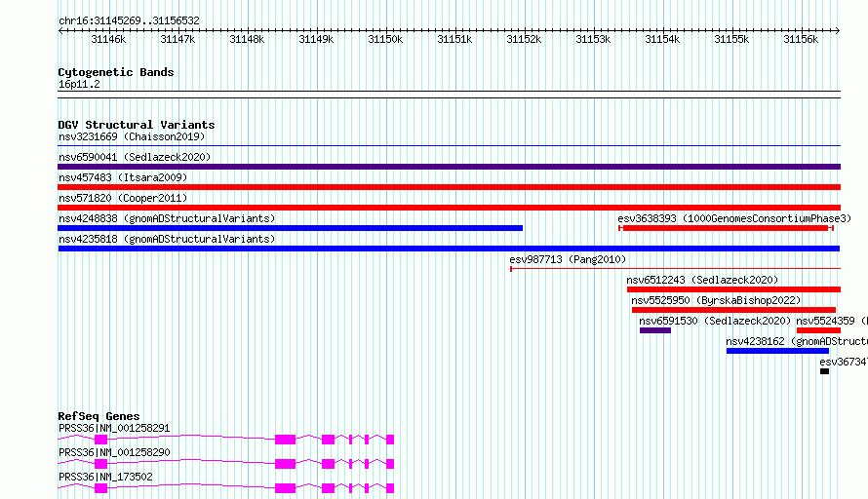
Task: Click the blue nsv4248838 variant bar
Action: click(290, 228)
